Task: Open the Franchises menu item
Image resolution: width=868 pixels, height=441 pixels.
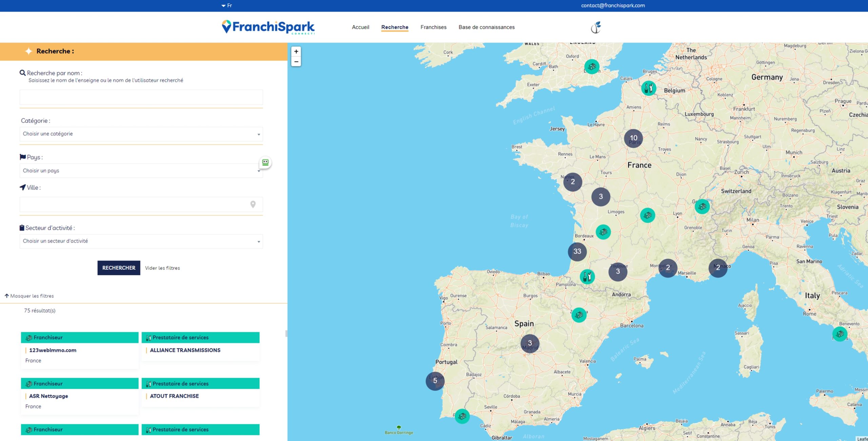Action: pos(433,27)
